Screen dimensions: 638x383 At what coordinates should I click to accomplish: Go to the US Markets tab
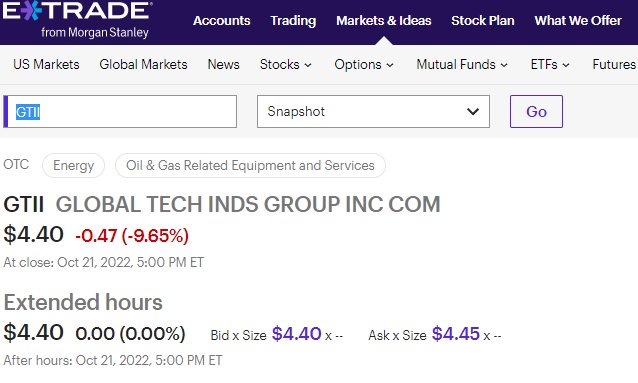(46, 64)
